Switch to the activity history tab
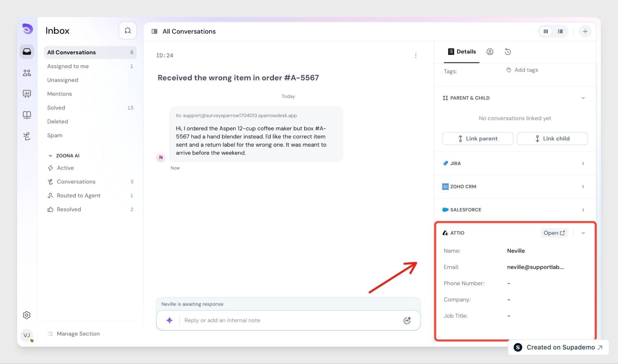This screenshot has height=364, width=618. (508, 52)
